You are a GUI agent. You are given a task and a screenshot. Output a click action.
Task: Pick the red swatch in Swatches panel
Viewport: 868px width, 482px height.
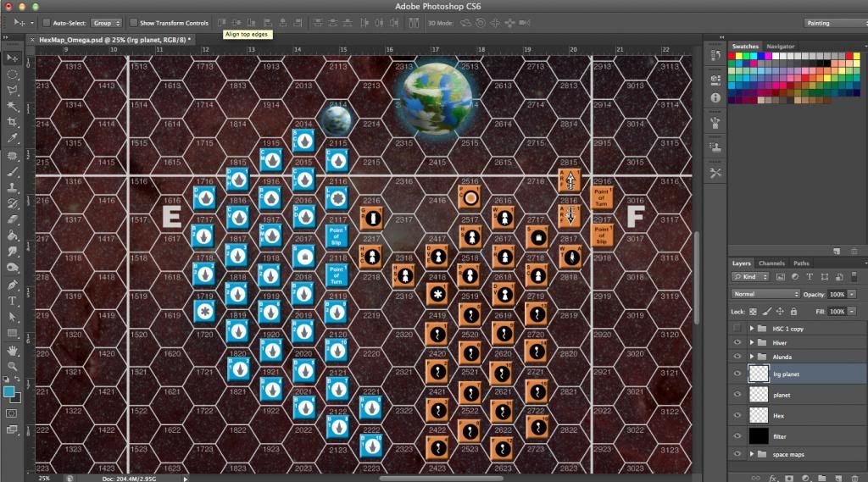(x=732, y=56)
